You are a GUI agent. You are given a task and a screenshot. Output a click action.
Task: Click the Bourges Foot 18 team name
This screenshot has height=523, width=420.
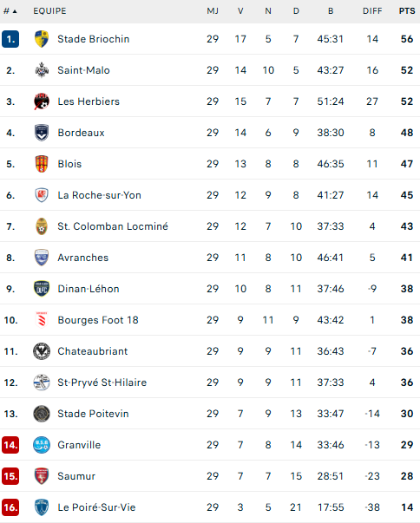point(98,320)
